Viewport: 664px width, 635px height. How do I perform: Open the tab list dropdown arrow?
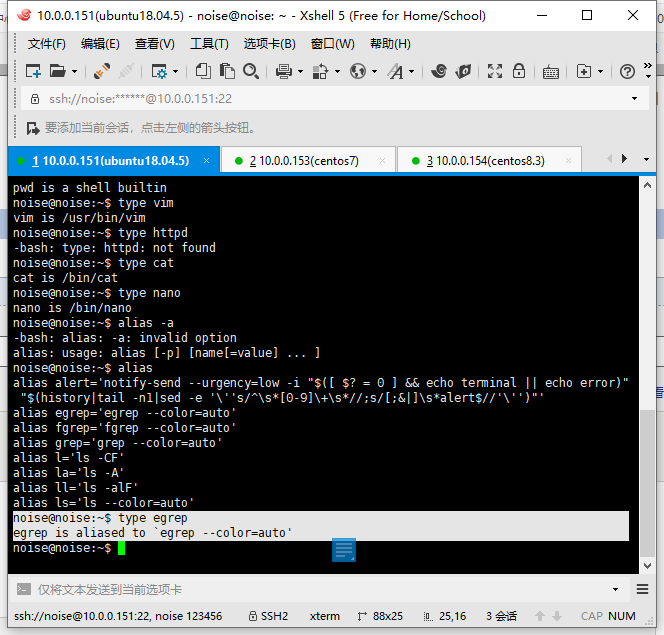click(x=646, y=160)
